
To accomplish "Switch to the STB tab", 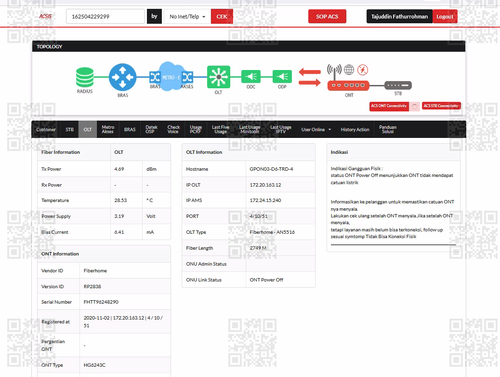I will point(69,129).
